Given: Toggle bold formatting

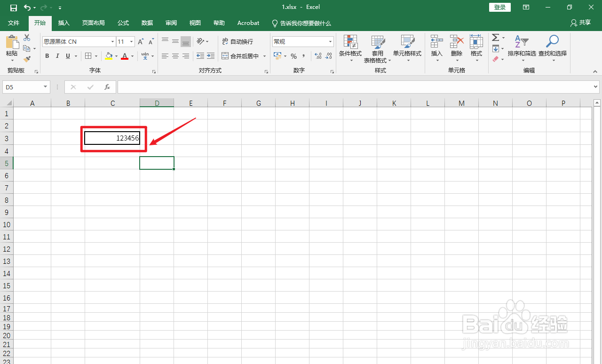Looking at the screenshot, I should coord(47,56).
